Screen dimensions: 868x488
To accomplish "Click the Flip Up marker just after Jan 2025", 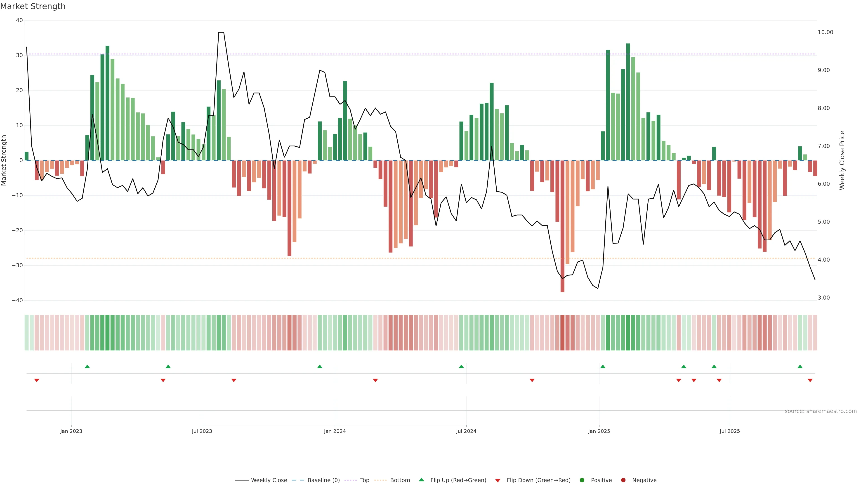I will pyautogui.click(x=603, y=366).
